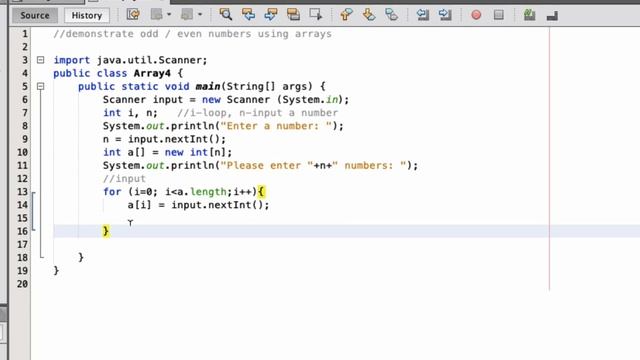Click Find Next Occurrence icon
This screenshot has width=640, height=360.
(x=271, y=15)
